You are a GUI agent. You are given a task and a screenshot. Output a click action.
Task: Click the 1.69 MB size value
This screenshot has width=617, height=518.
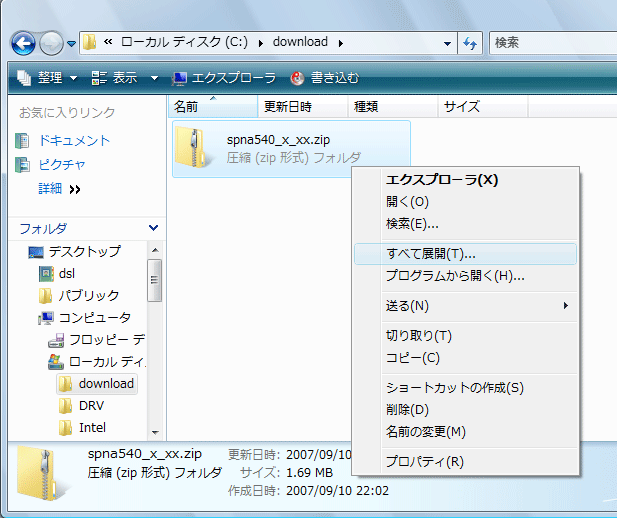pyautogui.click(x=309, y=472)
